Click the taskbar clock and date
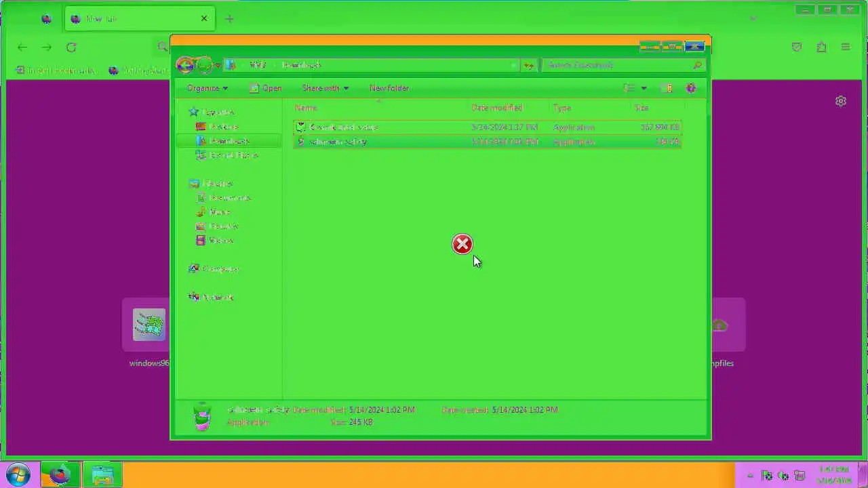This screenshot has width=868, height=488. 833,474
